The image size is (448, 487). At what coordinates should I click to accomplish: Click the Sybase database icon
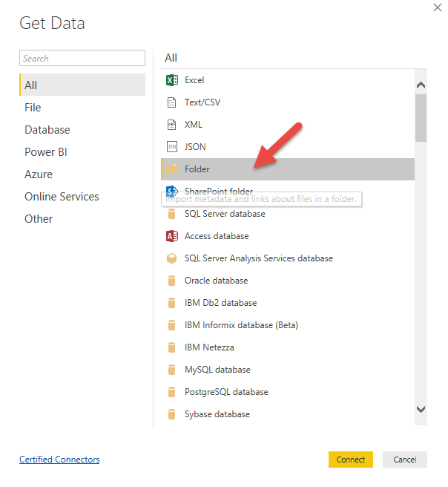coord(171,414)
